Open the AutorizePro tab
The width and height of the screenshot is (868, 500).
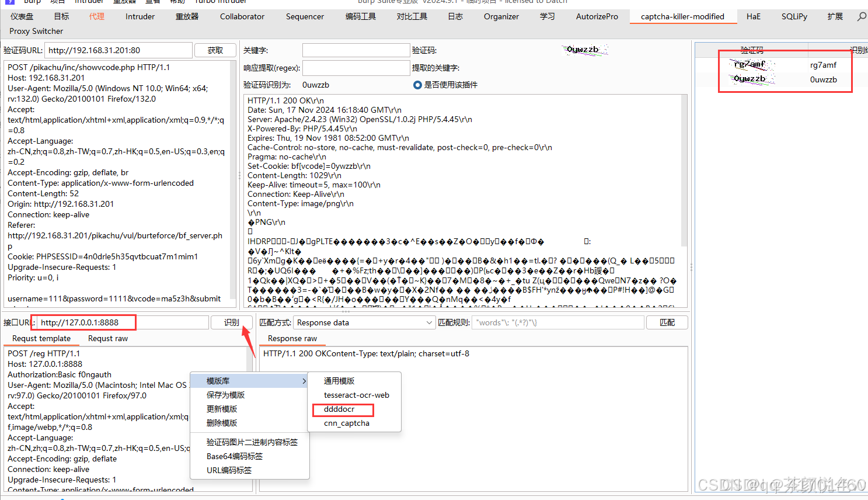point(597,16)
